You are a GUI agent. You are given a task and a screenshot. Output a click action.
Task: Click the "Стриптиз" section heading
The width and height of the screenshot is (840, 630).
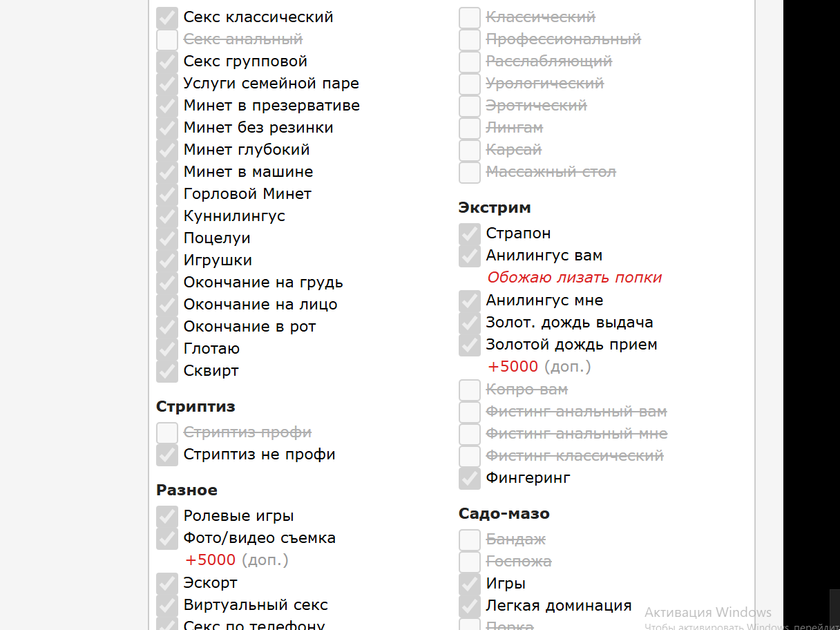[195, 406]
